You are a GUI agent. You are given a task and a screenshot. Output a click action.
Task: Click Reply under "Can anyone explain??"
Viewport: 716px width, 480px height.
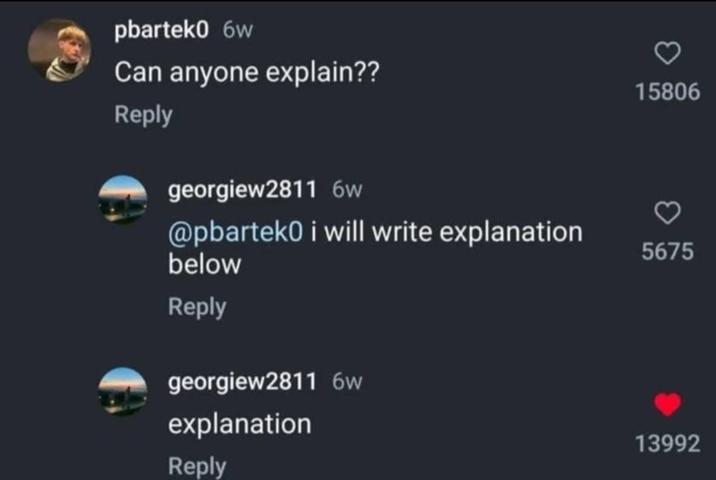143,115
